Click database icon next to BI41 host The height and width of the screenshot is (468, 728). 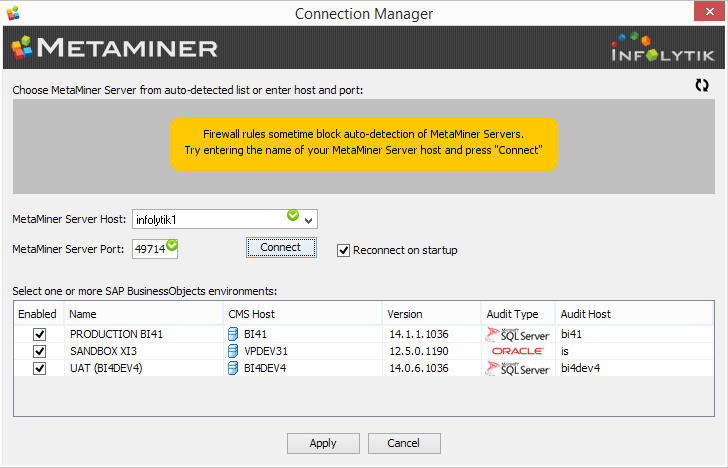pyautogui.click(x=233, y=334)
